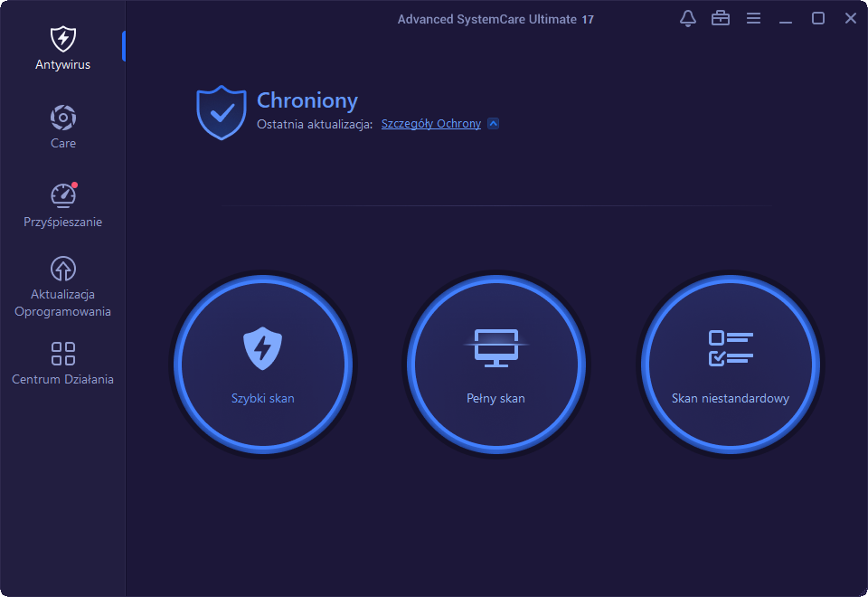Close the Advanced SystemCare window
This screenshot has width=868, height=597.
point(851,18)
